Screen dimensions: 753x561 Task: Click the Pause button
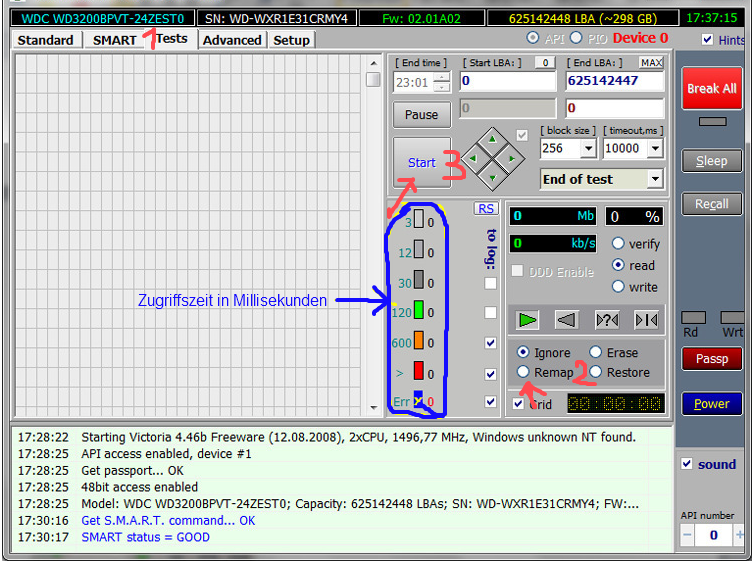[421, 114]
